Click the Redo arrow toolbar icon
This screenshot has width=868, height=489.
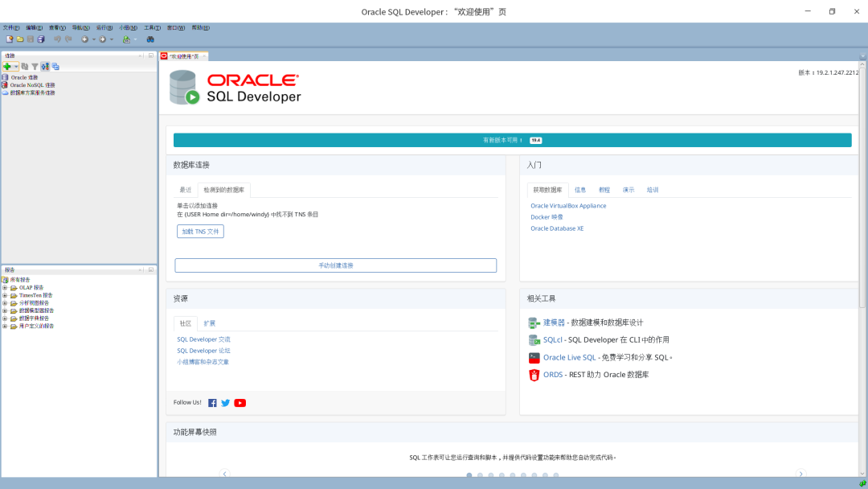click(68, 39)
